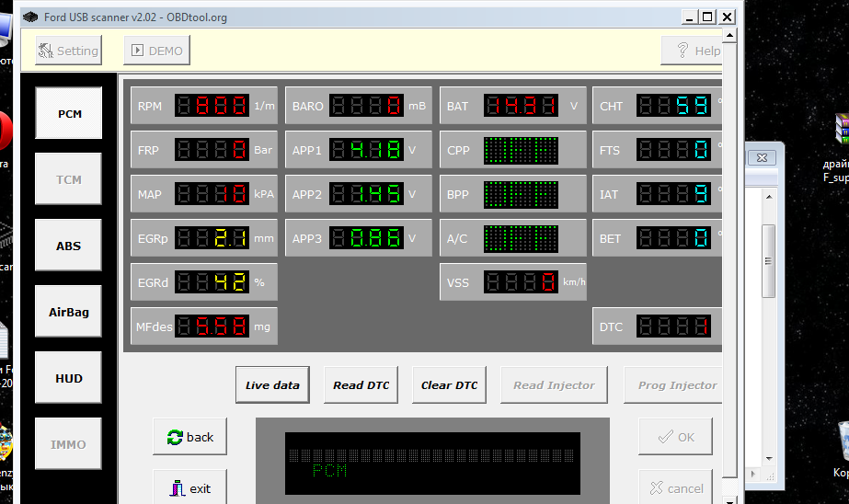The image size is (849, 504).
Task: Confirm with the OK button
Action: [676, 436]
